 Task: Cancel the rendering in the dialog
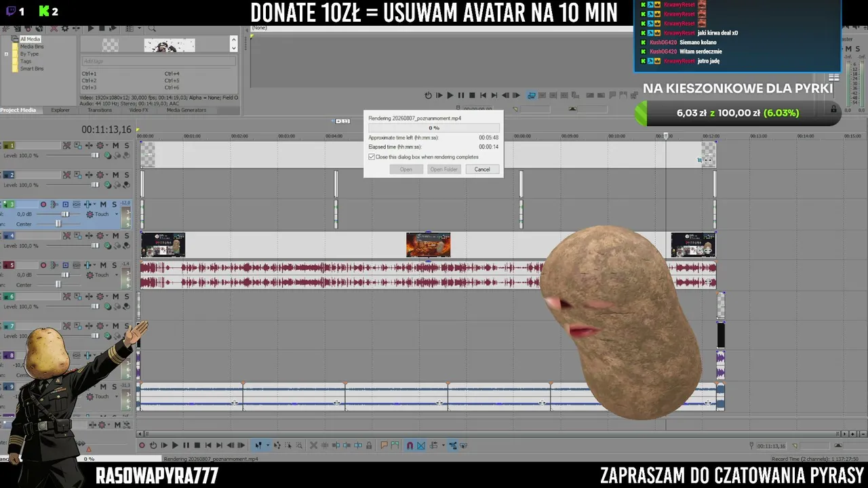482,169
